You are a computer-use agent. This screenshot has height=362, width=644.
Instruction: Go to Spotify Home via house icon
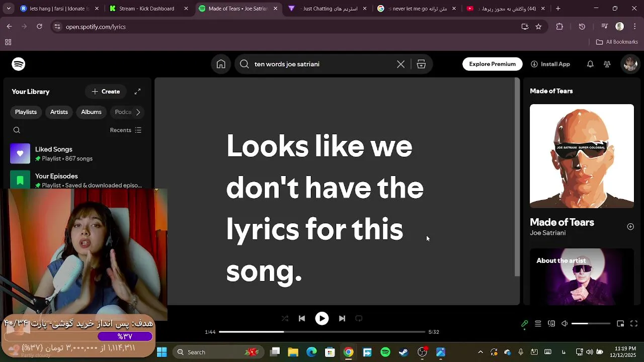tap(221, 64)
